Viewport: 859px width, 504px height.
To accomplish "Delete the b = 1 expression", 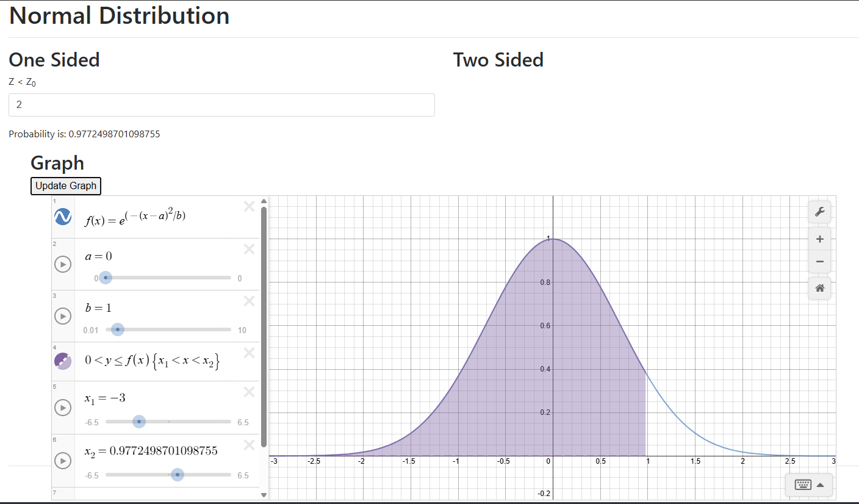I will pyautogui.click(x=249, y=301).
